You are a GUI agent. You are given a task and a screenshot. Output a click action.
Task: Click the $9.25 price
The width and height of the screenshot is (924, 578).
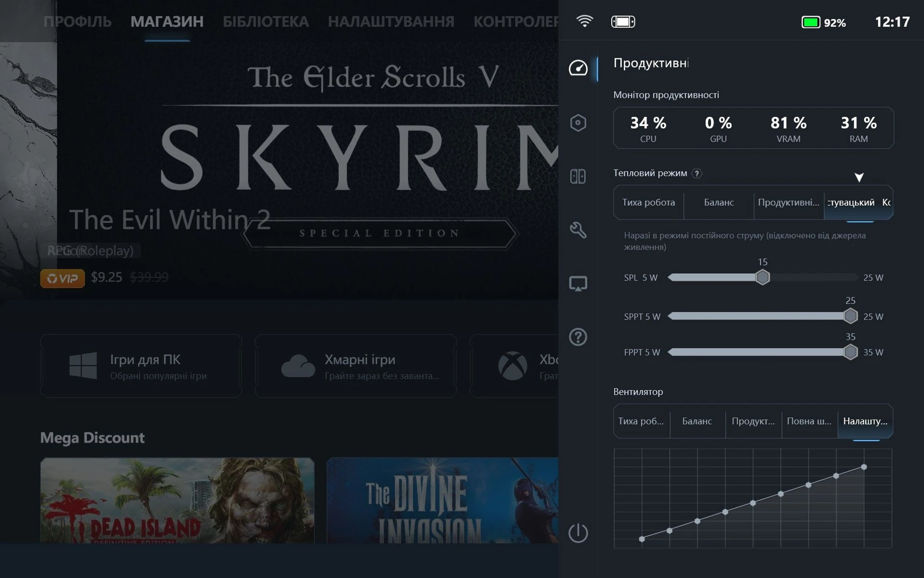point(106,277)
